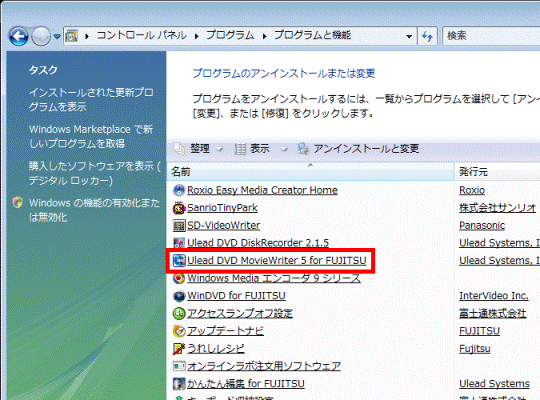540x400 pixels.
Task: Focus the 検索 search box
Action: (491, 36)
